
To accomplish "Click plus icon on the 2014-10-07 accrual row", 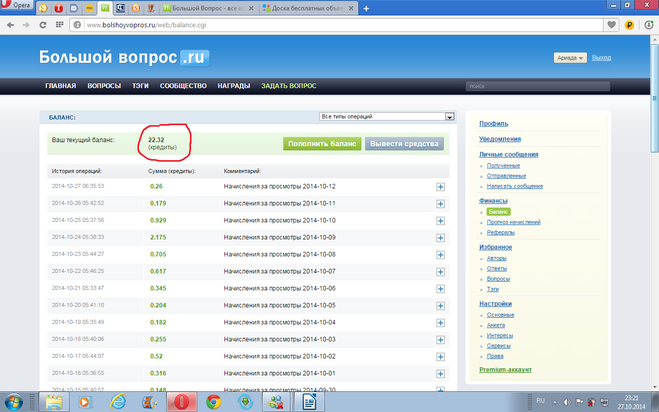I will click(x=440, y=272).
